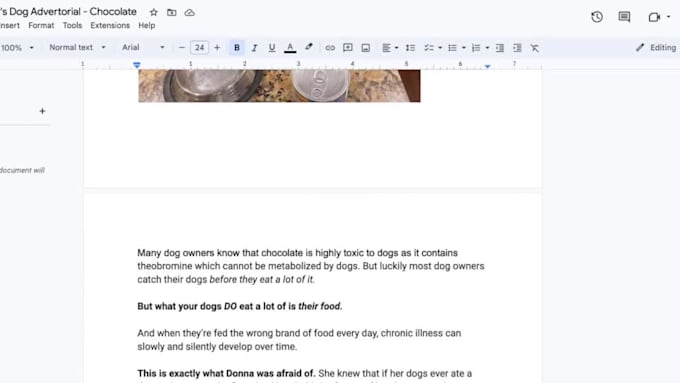Click the left indent ruler marker
680x383 pixels.
(x=137, y=65)
